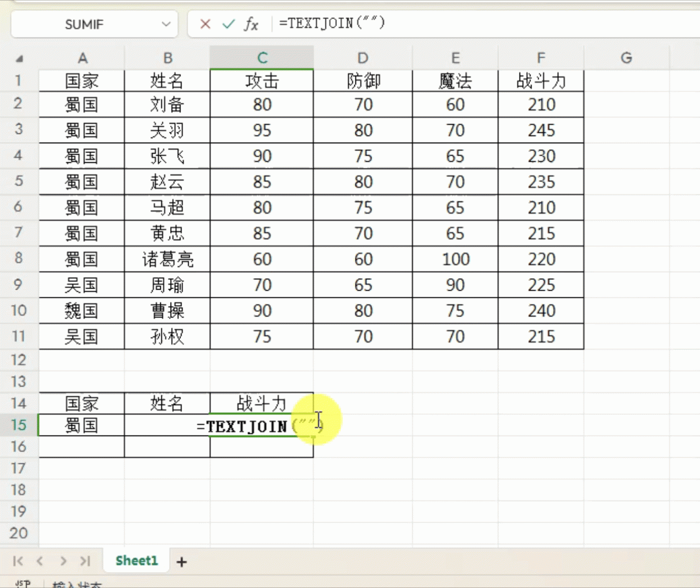Click the 245 combat power cell
The width and height of the screenshot is (700, 588).
point(541,130)
